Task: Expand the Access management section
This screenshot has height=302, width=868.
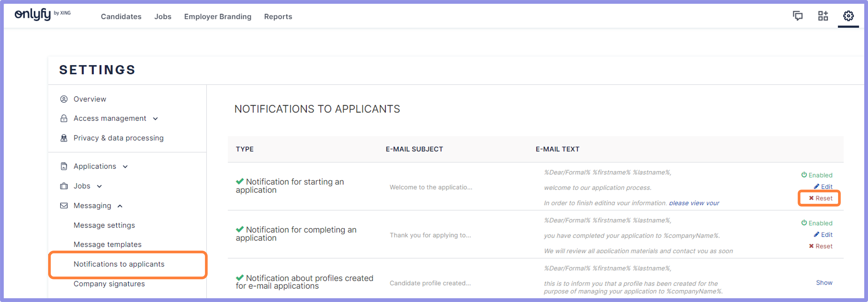Action: (x=155, y=119)
